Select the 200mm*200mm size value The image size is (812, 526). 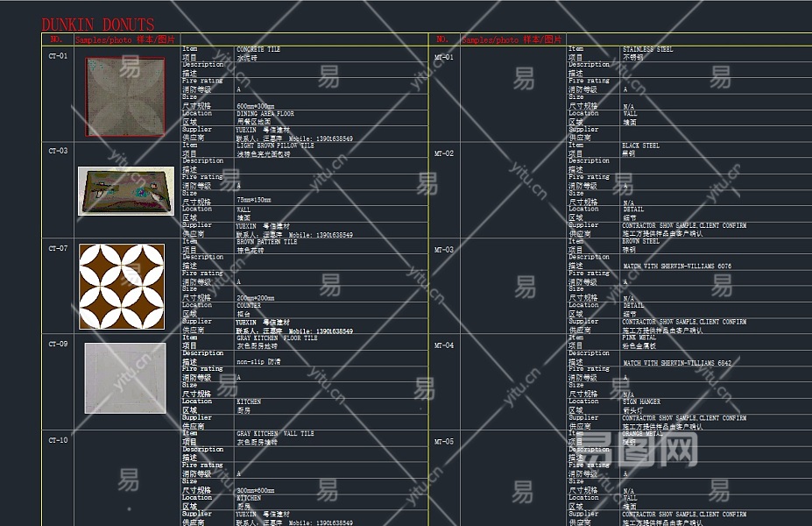[255, 298]
